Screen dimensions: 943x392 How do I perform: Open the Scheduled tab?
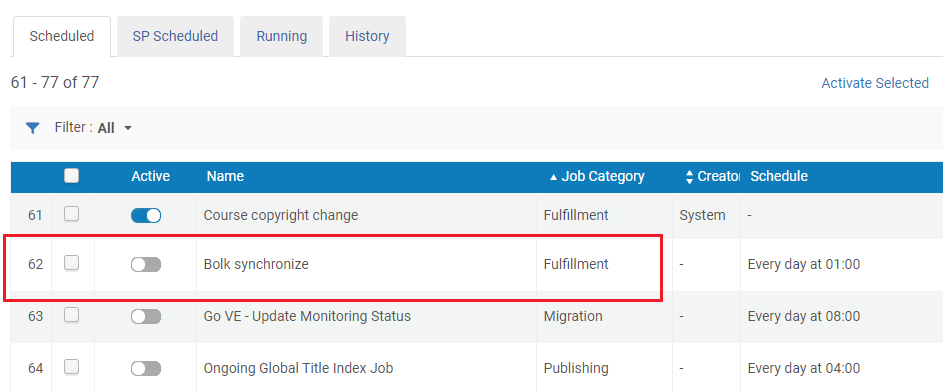[x=62, y=36]
